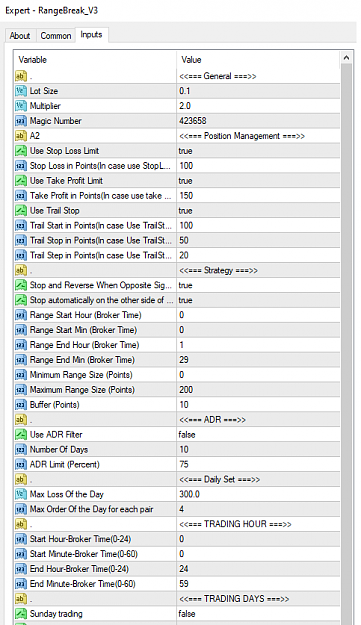Click the Use Stop Loss Limit boolean icon
This screenshot has width=361, height=625.
pyautogui.click(x=21, y=151)
